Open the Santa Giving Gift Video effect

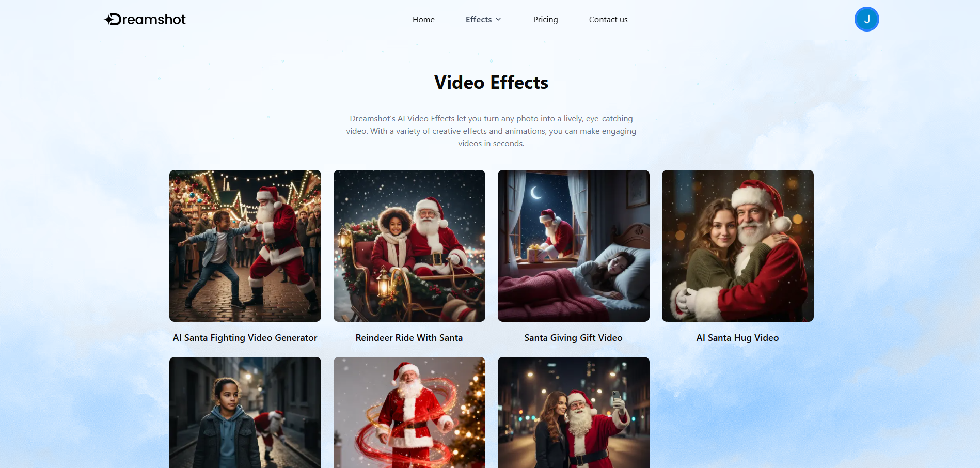coord(573,337)
